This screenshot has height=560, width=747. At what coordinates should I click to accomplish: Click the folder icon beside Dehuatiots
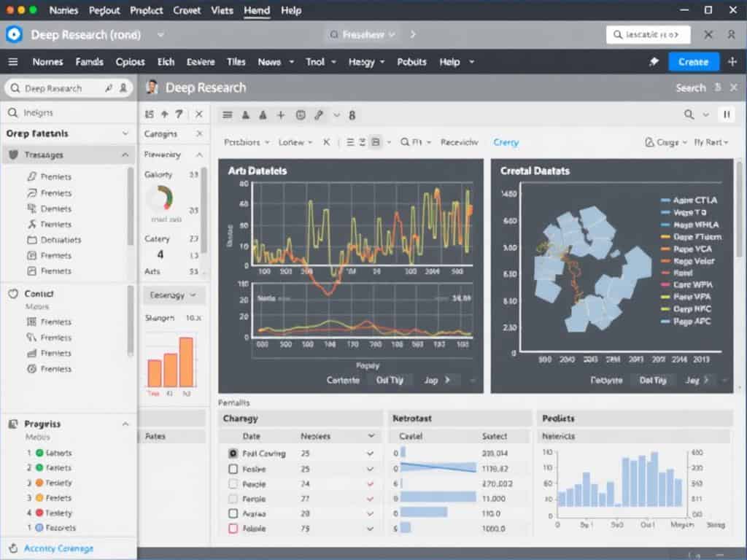point(32,239)
